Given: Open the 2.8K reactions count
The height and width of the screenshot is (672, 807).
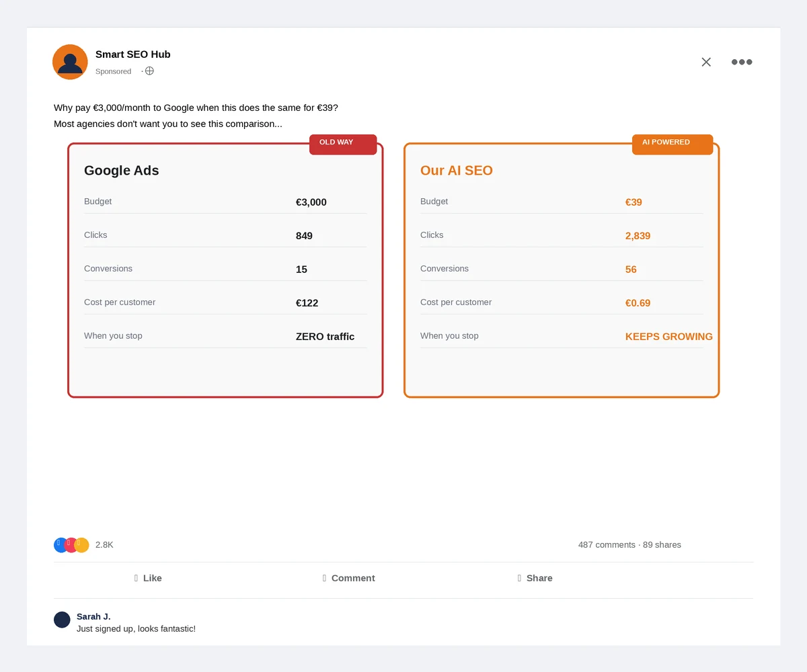Looking at the screenshot, I should coord(104,545).
